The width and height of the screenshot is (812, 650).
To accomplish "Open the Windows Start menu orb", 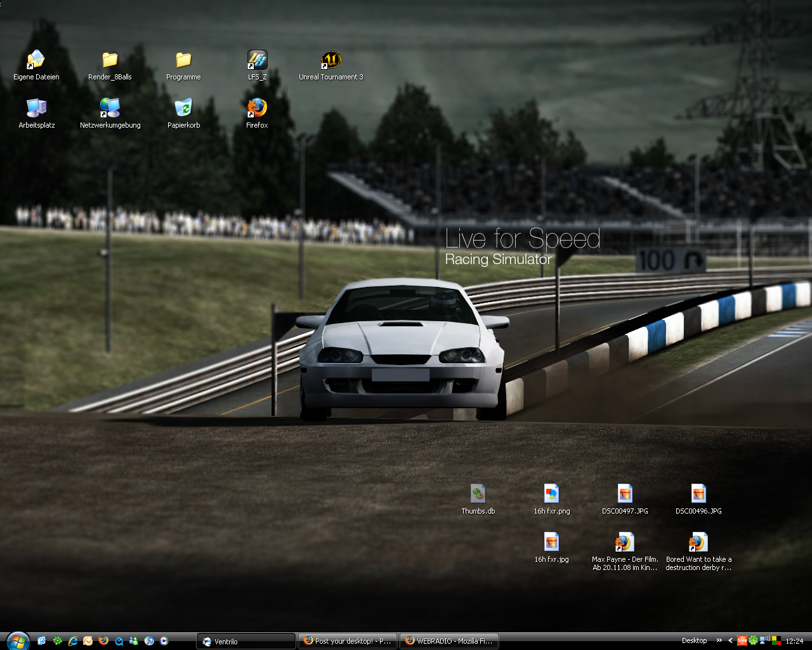I will coord(17,640).
